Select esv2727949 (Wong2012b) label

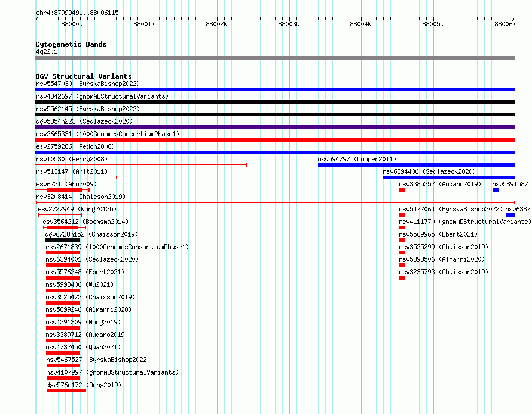point(77,209)
